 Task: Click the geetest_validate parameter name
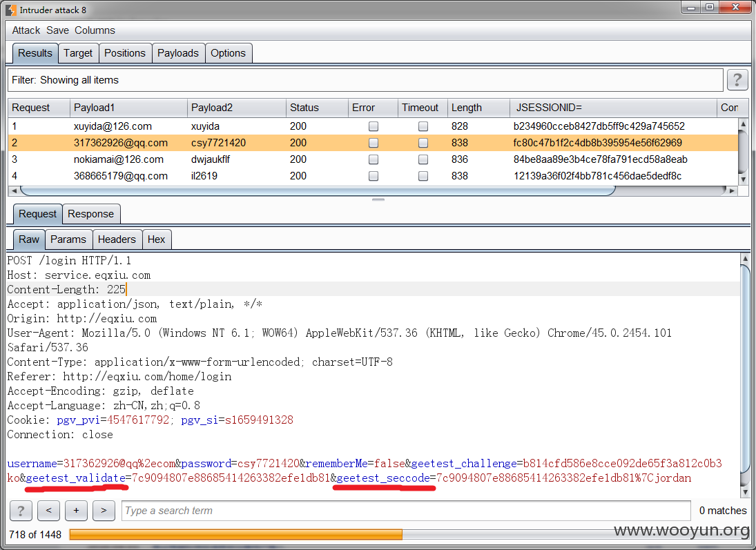[76, 478]
